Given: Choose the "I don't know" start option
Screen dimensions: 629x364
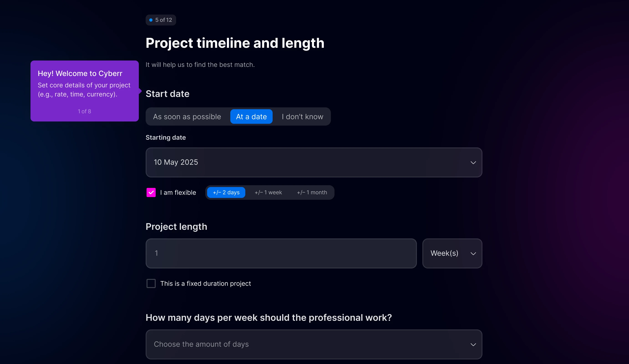Looking at the screenshot, I should 302,116.
